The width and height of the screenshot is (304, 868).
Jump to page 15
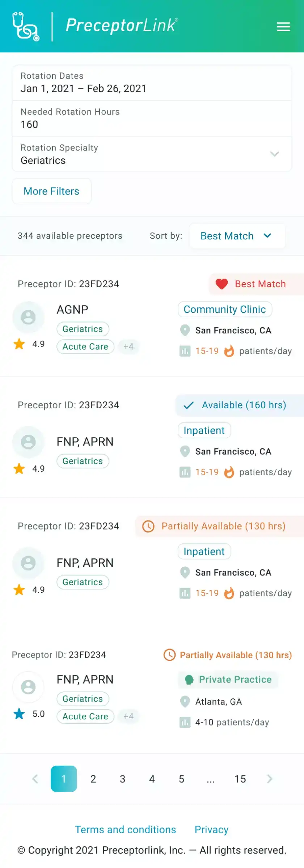240,779
